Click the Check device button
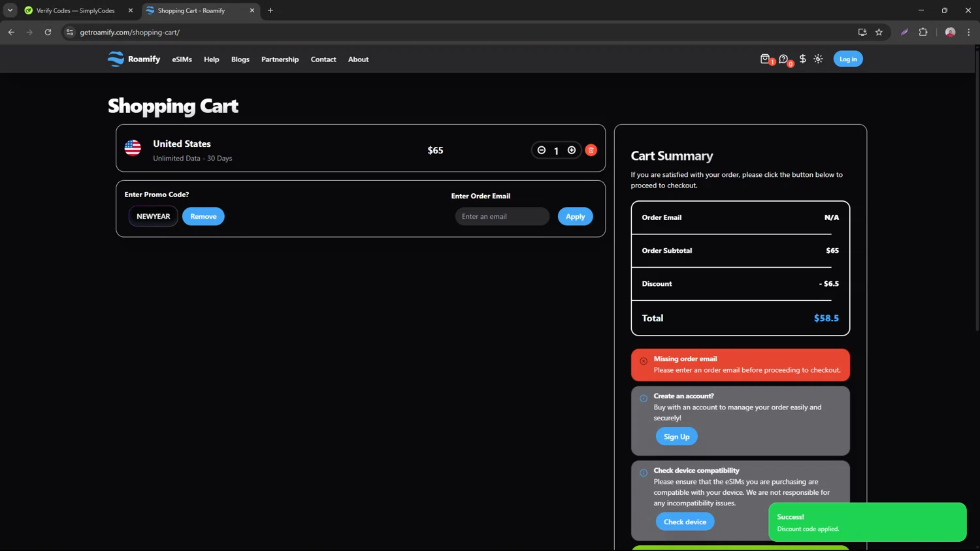 (x=685, y=522)
